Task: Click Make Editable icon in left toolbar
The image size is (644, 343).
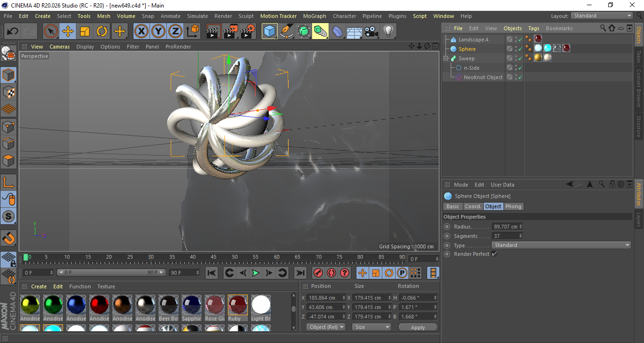Action: coord(8,54)
